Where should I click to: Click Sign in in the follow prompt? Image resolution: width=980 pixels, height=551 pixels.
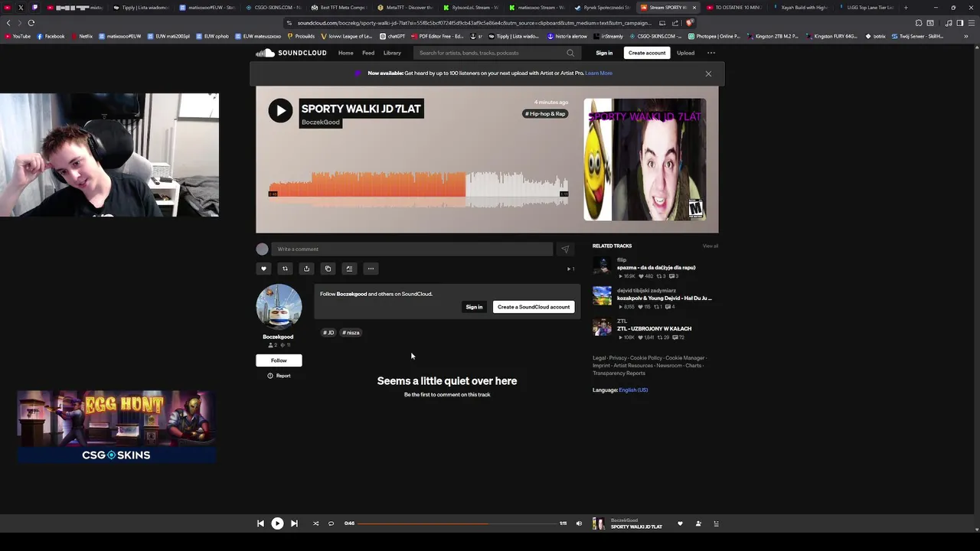click(x=474, y=307)
